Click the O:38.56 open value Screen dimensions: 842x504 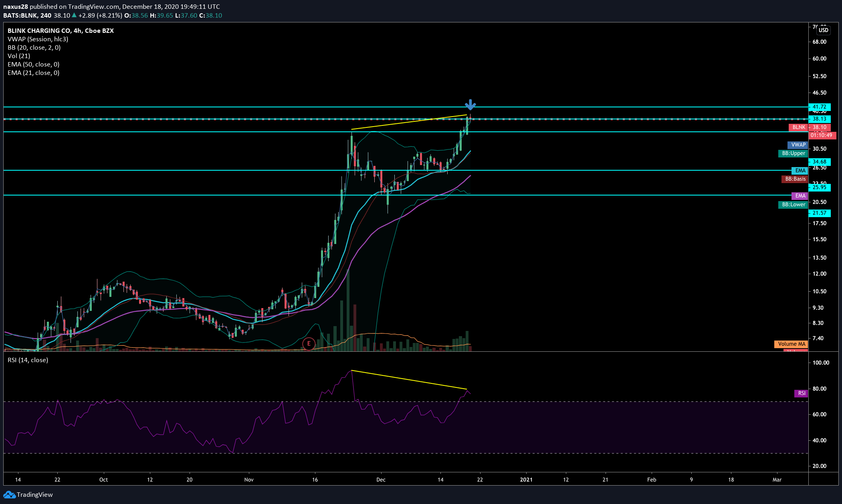[136, 15]
